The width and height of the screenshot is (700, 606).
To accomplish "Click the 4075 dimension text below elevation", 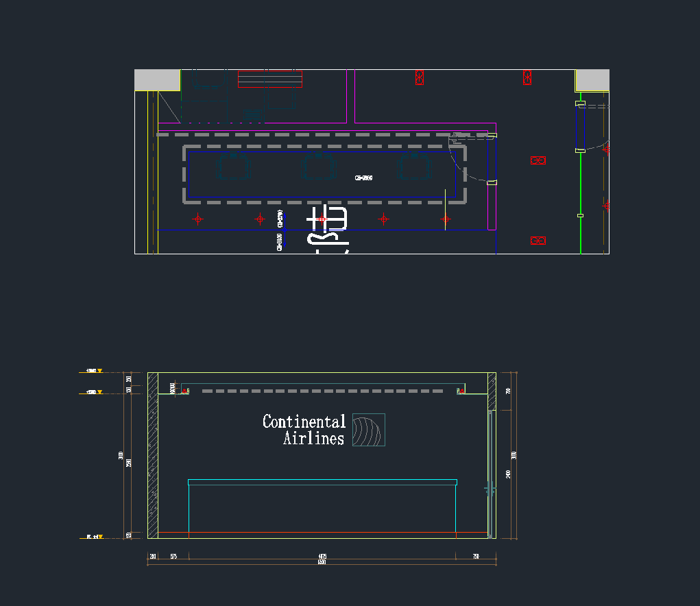I will tap(322, 556).
